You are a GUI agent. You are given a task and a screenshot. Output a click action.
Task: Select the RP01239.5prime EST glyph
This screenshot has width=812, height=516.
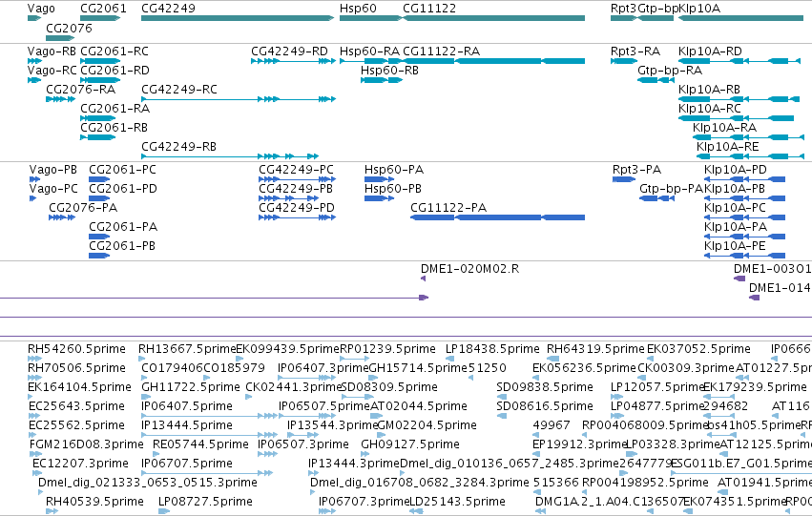click(355, 359)
